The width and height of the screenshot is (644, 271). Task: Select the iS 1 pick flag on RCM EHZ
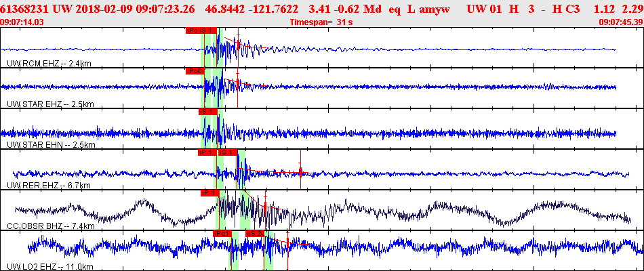pyautogui.click(x=207, y=30)
